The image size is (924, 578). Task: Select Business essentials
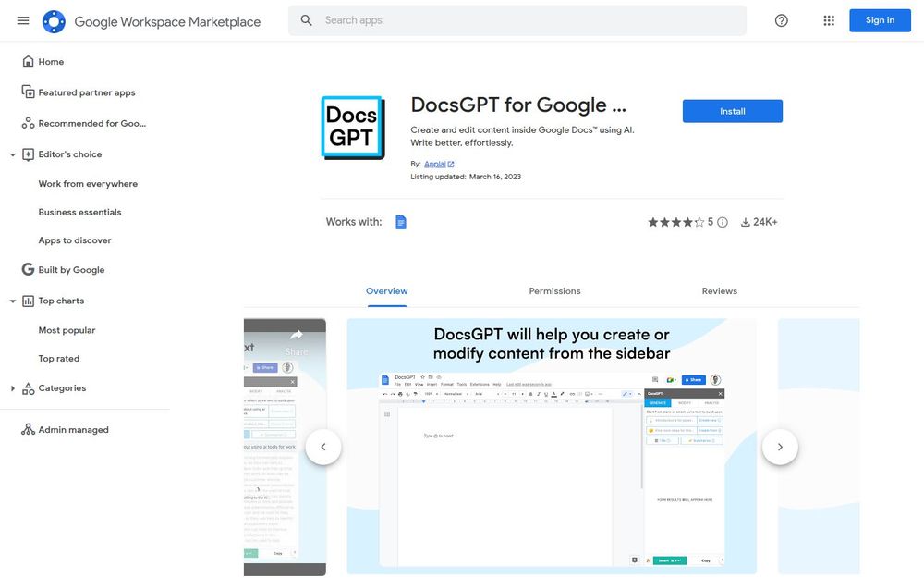pos(79,212)
